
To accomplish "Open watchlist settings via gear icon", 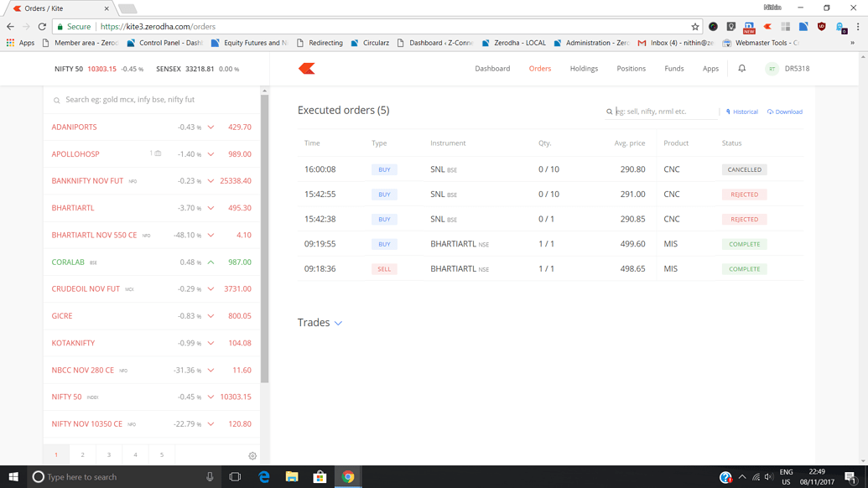I will pos(252,454).
